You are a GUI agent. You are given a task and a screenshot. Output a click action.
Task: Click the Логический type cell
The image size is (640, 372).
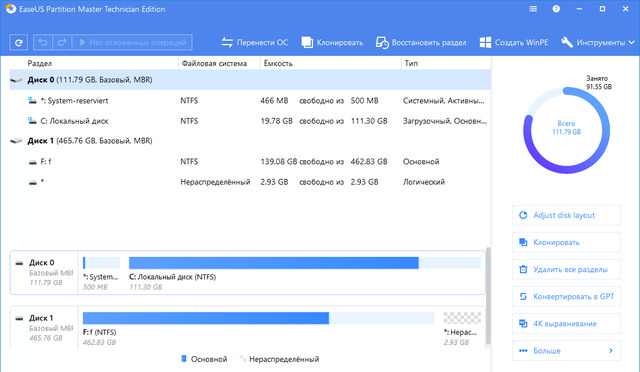click(x=424, y=182)
